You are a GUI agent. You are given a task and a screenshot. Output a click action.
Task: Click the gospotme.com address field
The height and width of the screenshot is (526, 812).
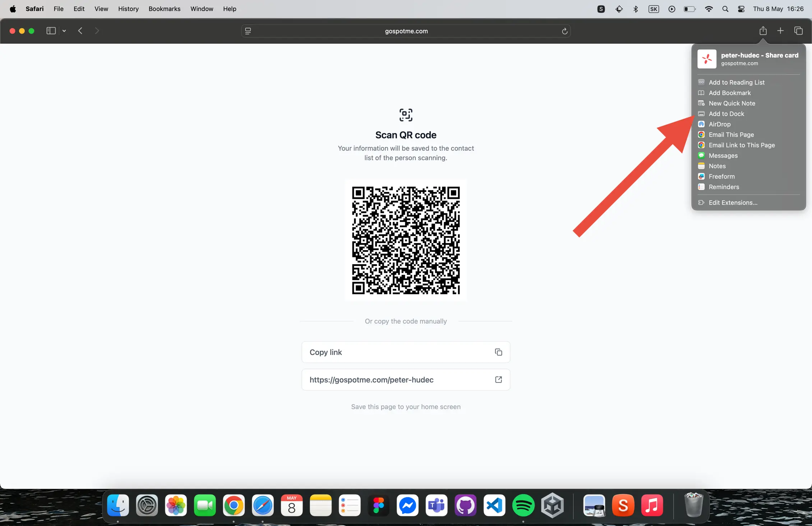point(406,31)
